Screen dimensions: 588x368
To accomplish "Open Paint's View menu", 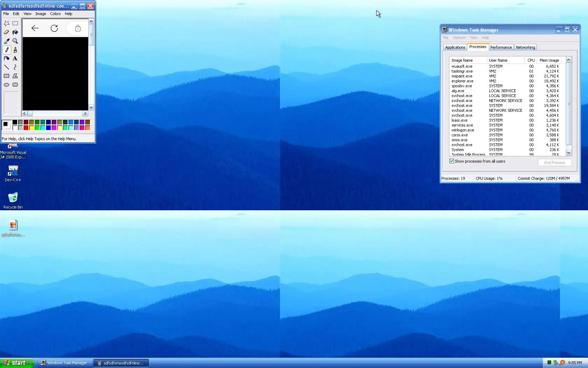I will 27,14.
